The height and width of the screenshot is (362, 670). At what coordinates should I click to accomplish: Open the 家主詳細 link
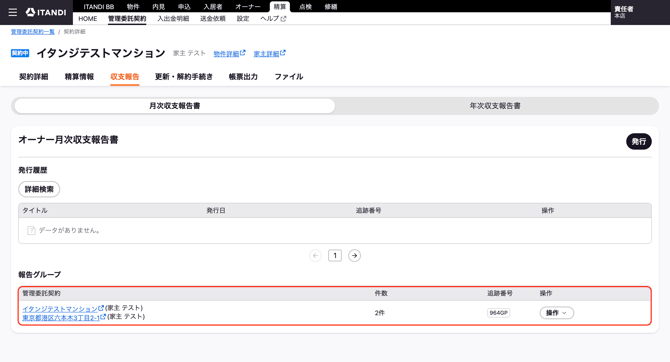point(270,53)
